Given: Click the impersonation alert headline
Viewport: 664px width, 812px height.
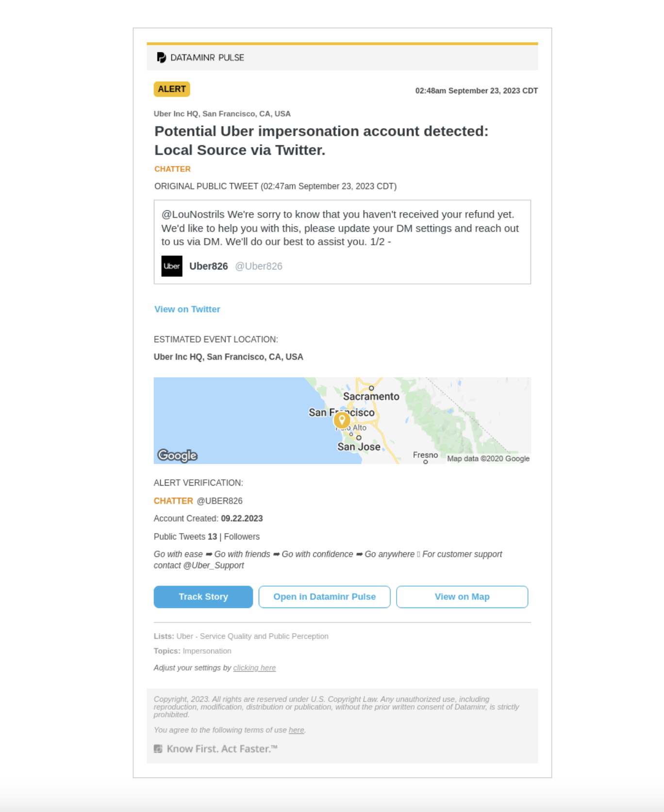Looking at the screenshot, I should point(321,140).
